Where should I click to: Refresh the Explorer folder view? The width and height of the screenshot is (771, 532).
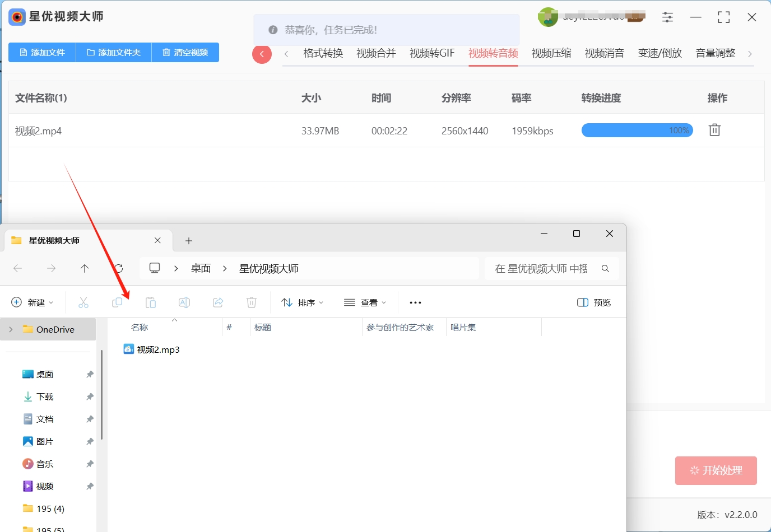click(x=118, y=269)
